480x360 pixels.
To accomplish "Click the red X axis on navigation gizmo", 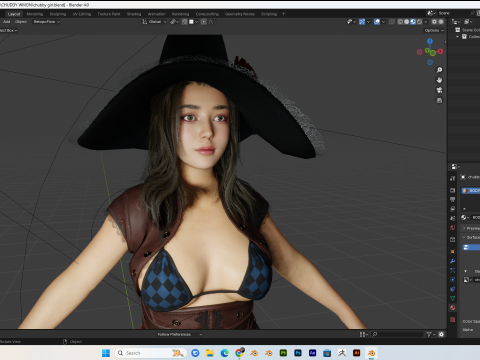I will (440, 51).
